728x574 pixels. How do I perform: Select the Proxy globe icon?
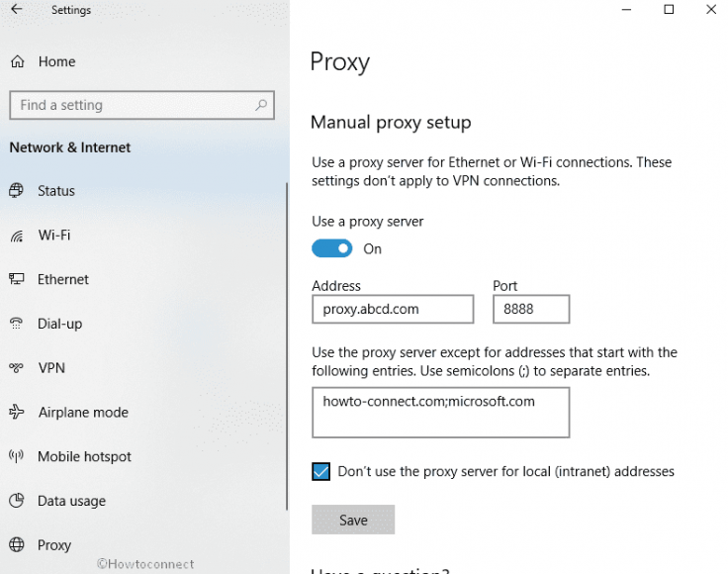pos(16,544)
